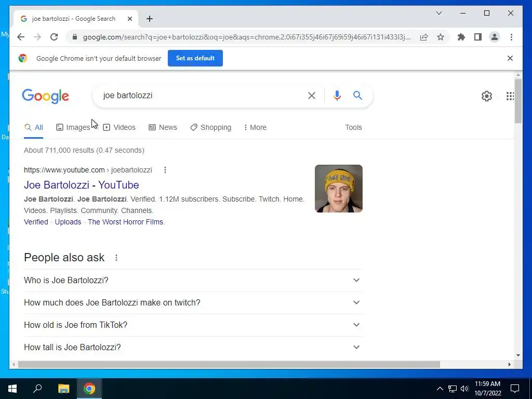Screen dimensions: 532x399
Task: Open the Google apps grid
Action: (510, 96)
